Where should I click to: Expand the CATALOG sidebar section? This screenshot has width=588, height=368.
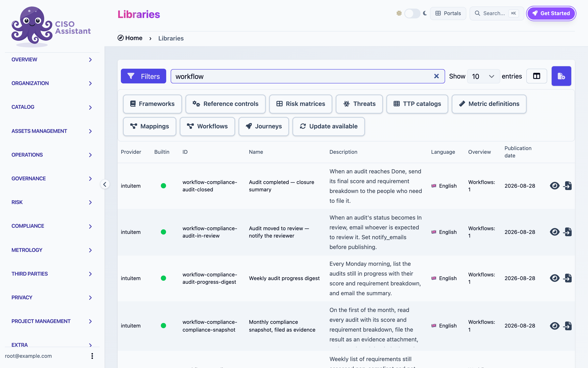(x=52, y=107)
